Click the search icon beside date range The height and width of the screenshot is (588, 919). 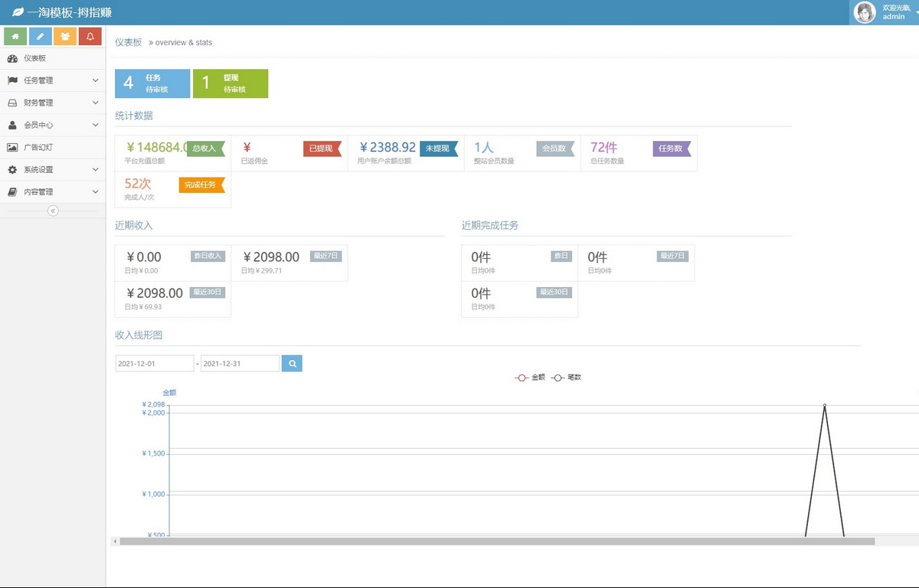click(292, 364)
